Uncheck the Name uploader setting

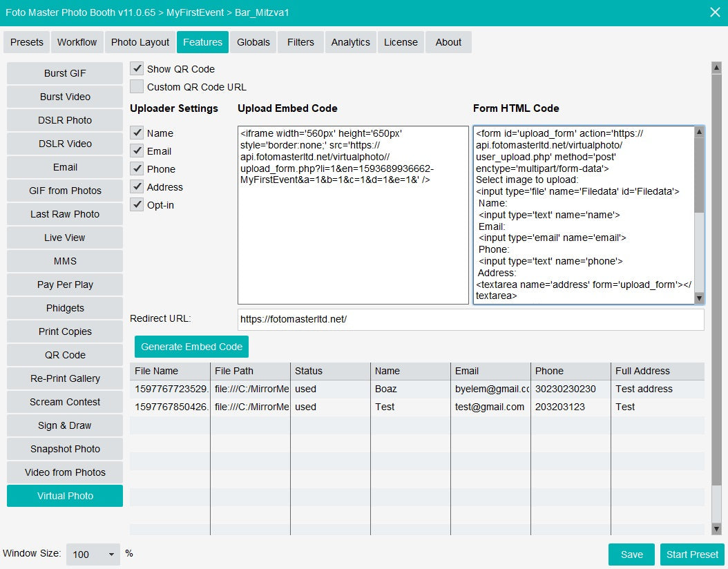(x=137, y=133)
